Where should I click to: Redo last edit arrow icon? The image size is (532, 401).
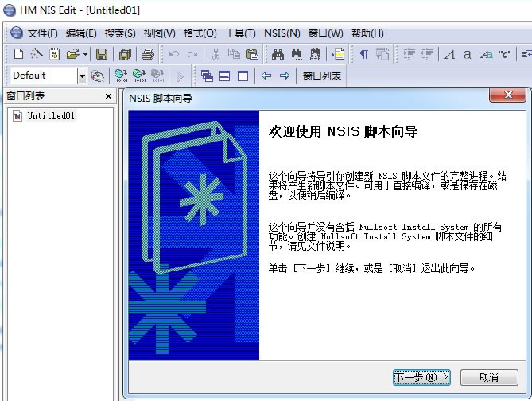[192, 54]
